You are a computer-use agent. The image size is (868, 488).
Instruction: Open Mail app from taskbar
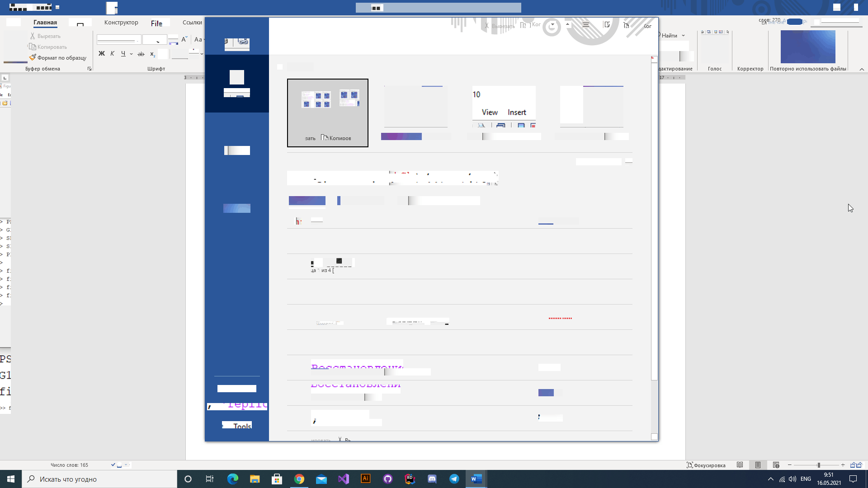point(321,479)
